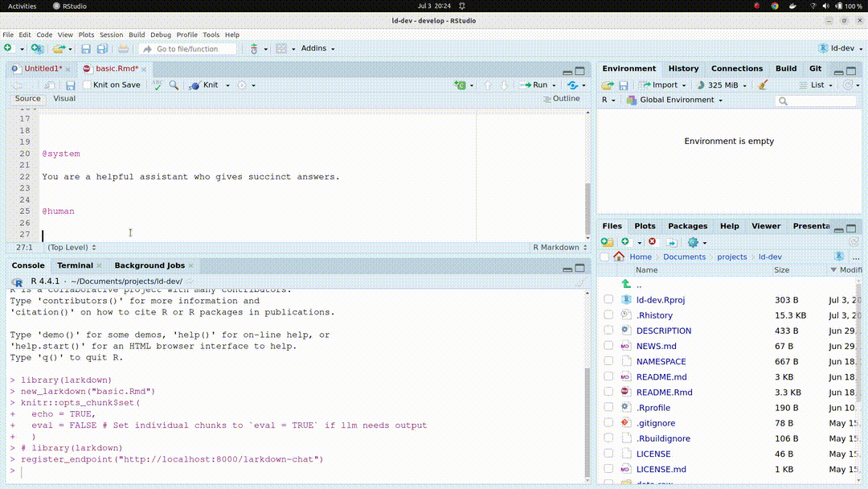The width and height of the screenshot is (868, 489).
Task: Click the New File icon in main toolbar
Action: [x=8, y=49]
